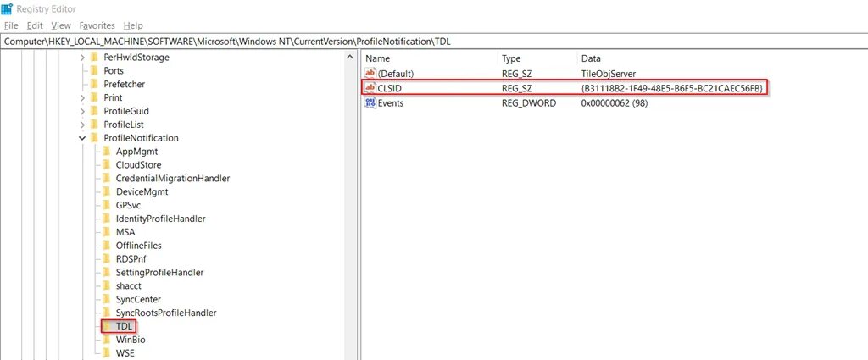Select the WinBio key label
868x360 pixels.
pos(131,340)
